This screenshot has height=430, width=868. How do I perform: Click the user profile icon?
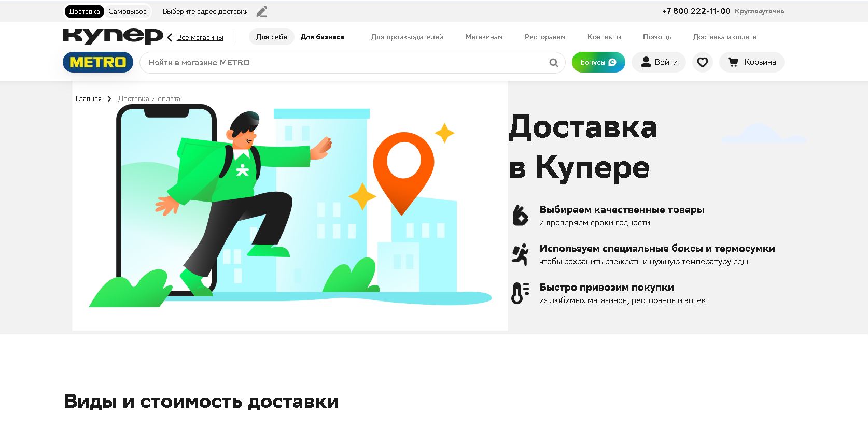646,62
